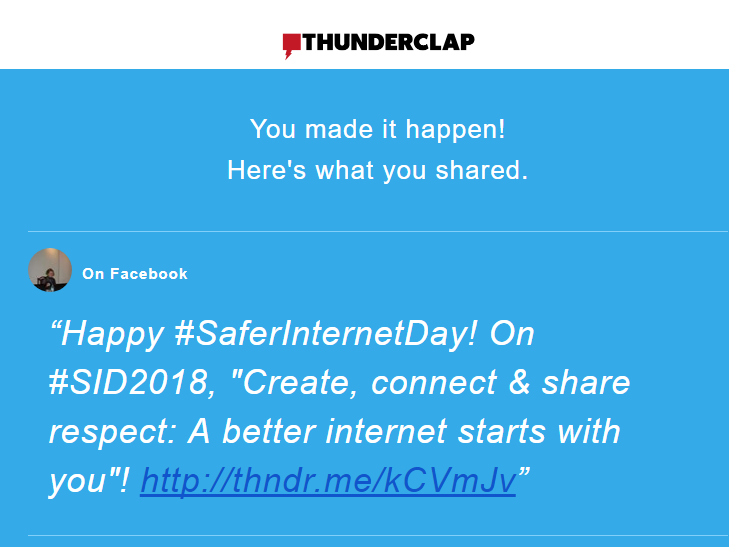Click the 'You made it happen!' heading
Screen dimensions: 729x547
point(377,129)
